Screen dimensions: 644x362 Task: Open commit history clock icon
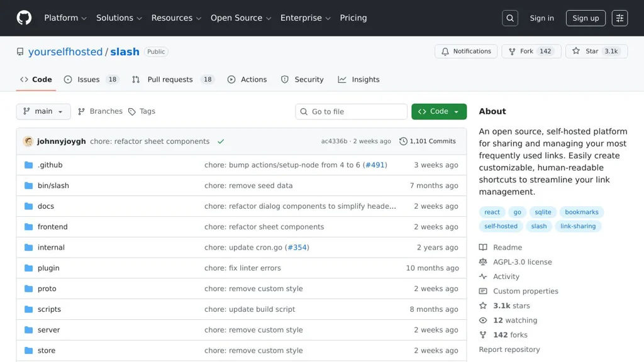pyautogui.click(x=403, y=141)
